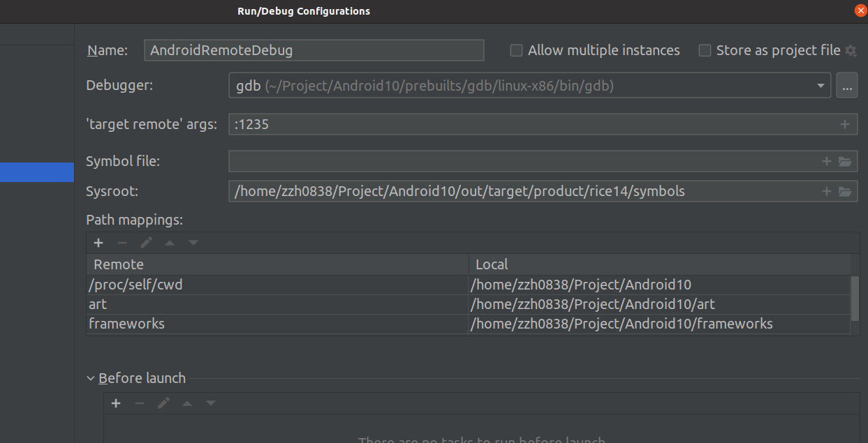The height and width of the screenshot is (443, 868).
Task: Move path mapping up
Action: click(170, 243)
